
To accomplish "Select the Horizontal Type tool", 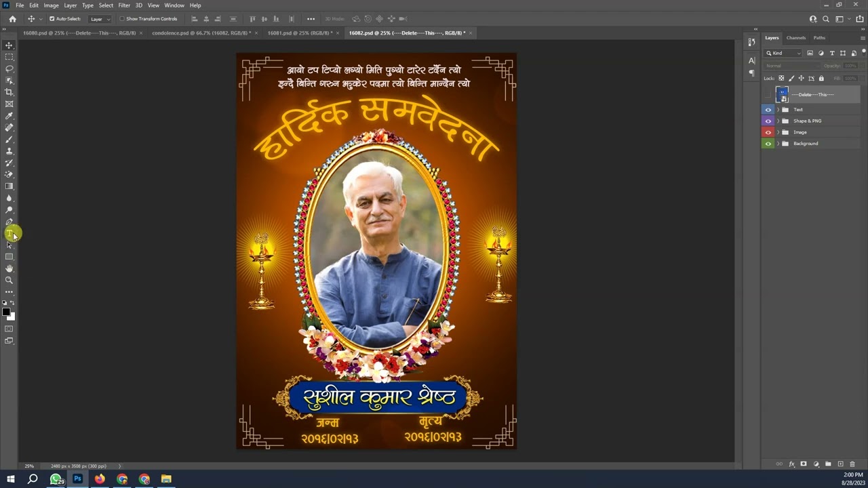I will tap(9, 234).
